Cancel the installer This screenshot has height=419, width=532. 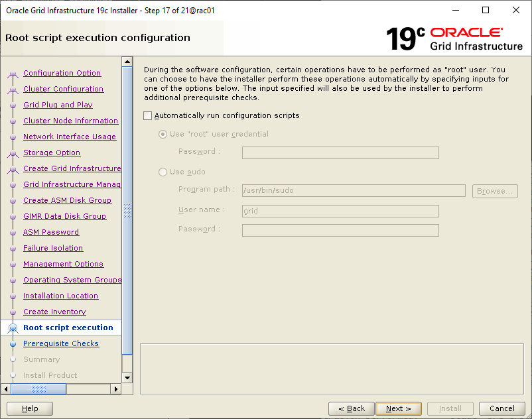(501, 408)
